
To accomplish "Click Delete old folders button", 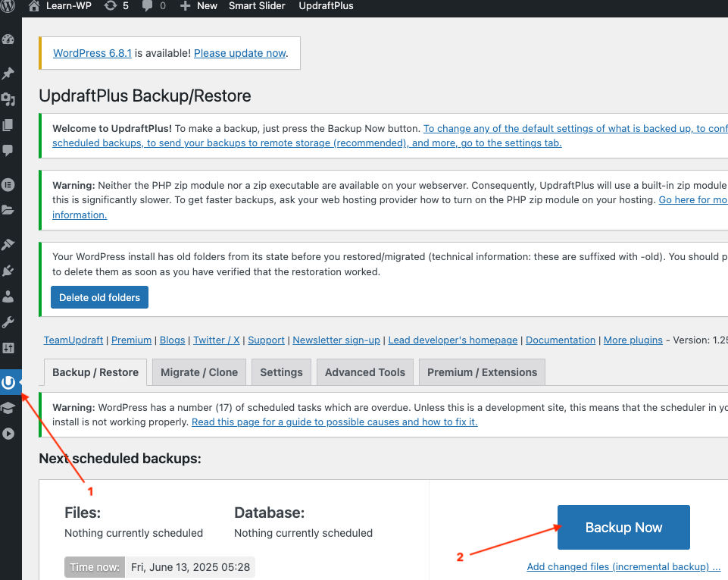I will [x=99, y=297].
